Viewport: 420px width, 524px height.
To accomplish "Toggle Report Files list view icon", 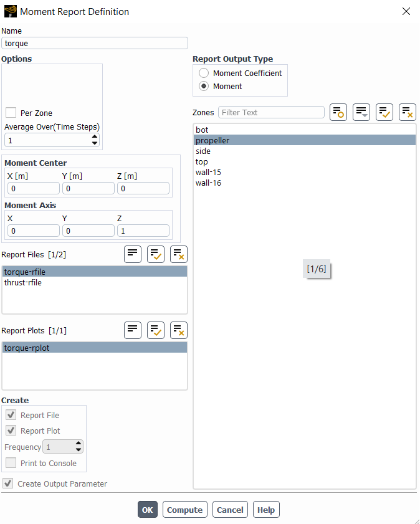I will point(133,254).
